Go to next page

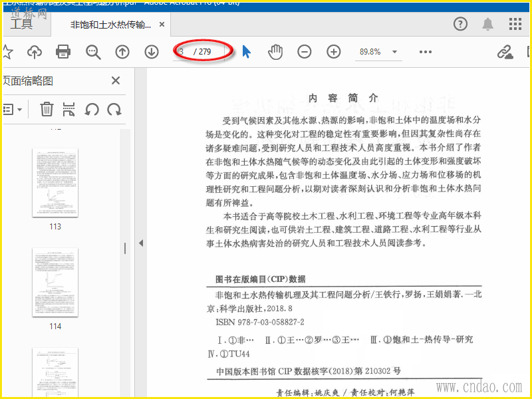point(152,52)
